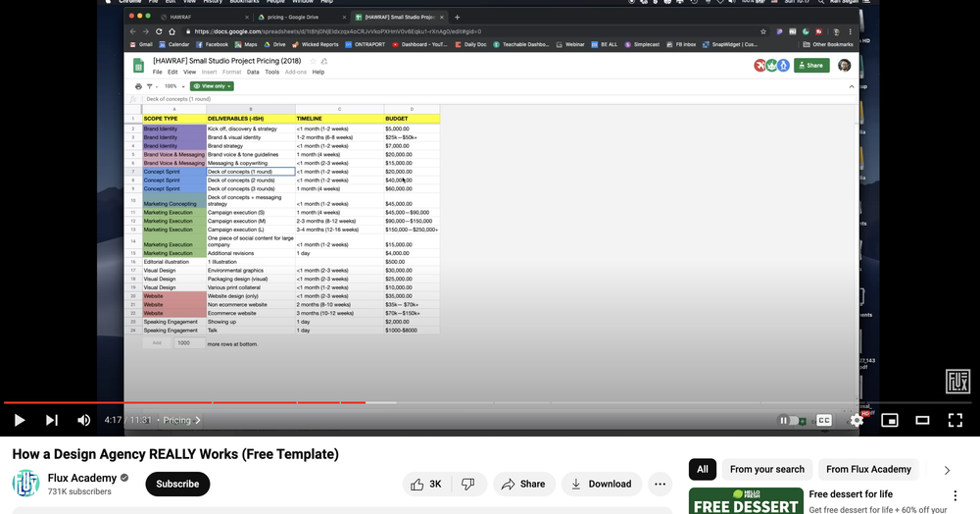Click the 1000 rows input field

[x=189, y=342]
